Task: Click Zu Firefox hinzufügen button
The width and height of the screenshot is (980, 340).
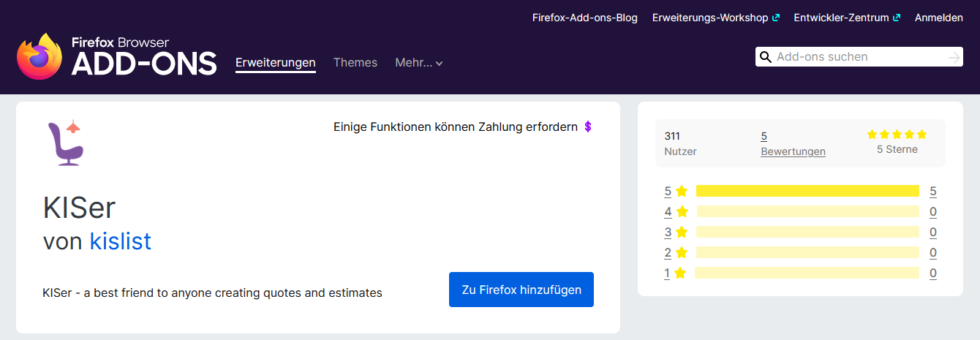Action: click(x=521, y=290)
